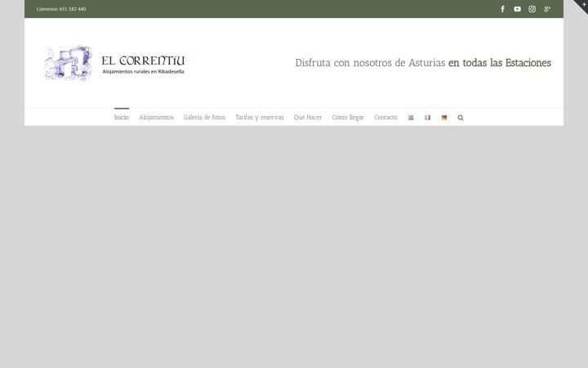Open the Galería de fotos menu item

pyautogui.click(x=204, y=117)
